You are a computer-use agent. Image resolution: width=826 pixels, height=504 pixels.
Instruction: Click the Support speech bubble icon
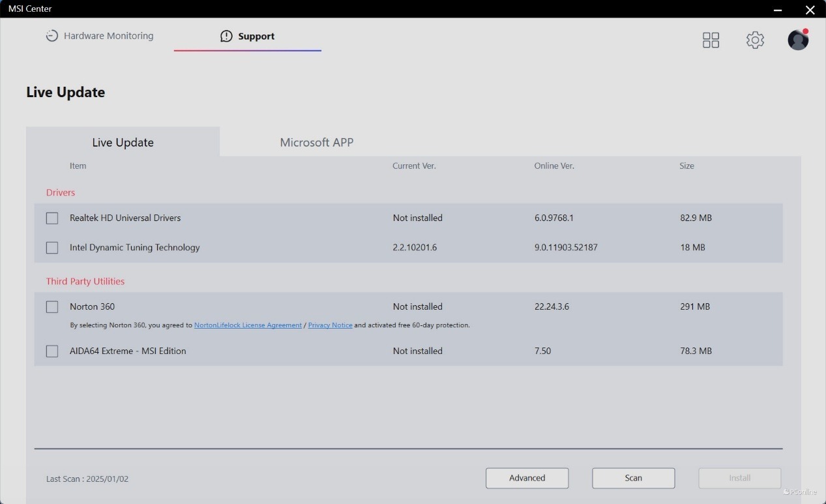point(226,36)
